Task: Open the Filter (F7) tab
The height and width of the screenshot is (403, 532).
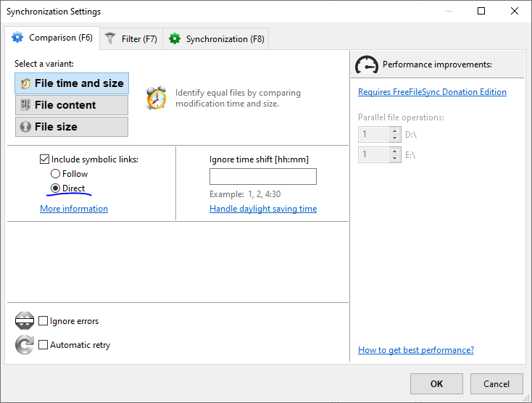Action: pos(131,39)
